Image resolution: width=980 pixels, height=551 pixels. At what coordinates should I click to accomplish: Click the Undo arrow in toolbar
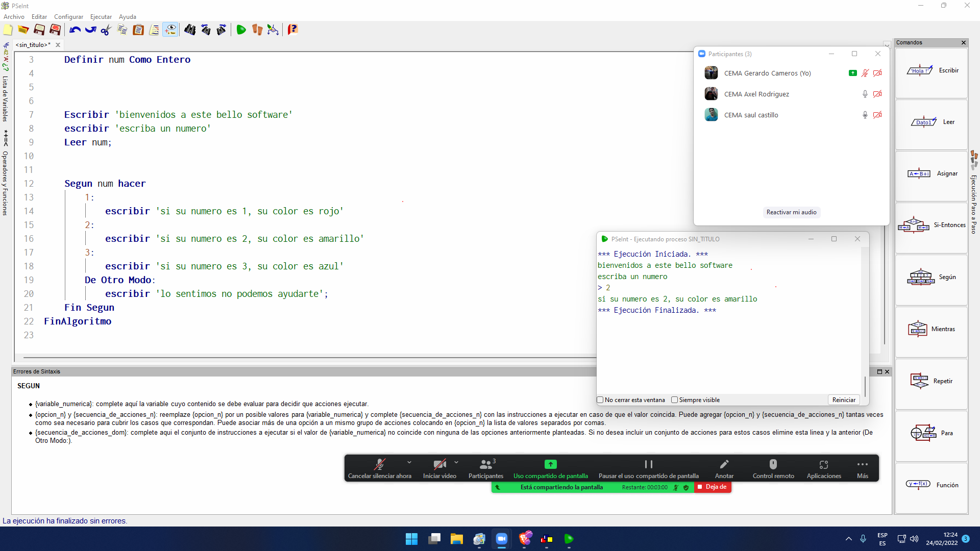pyautogui.click(x=75, y=30)
